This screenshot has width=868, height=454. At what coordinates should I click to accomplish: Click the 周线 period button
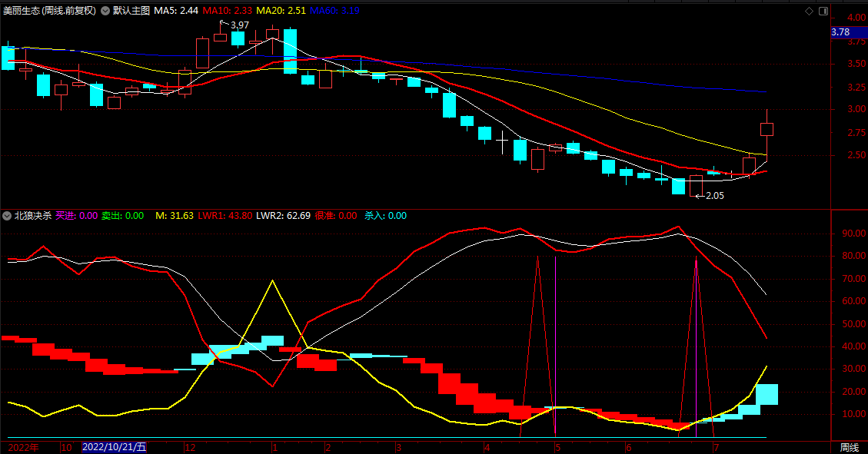850,447
